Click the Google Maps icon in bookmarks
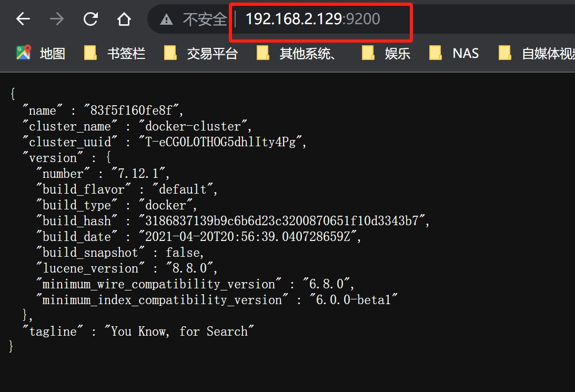 (x=24, y=53)
